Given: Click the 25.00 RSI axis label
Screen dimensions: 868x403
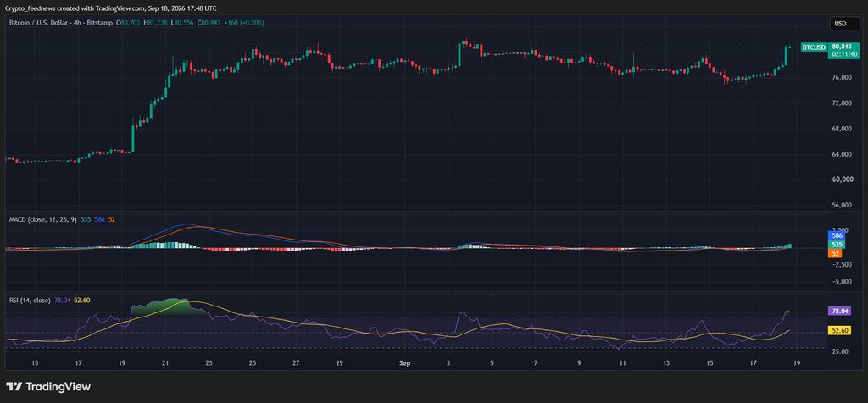Looking at the screenshot, I should coord(841,351).
